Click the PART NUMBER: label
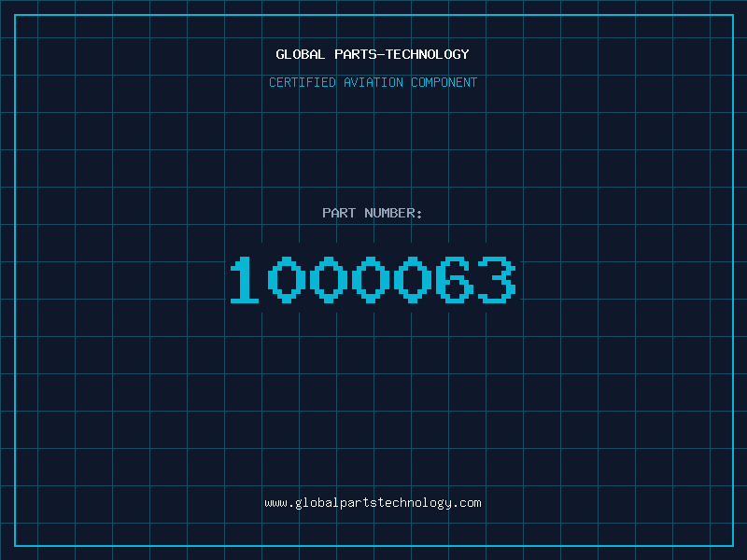The image size is (747, 560). click(373, 213)
